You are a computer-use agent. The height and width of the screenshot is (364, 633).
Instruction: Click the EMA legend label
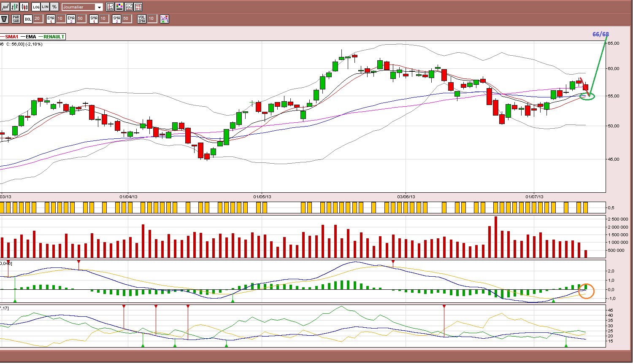pos(31,37)
